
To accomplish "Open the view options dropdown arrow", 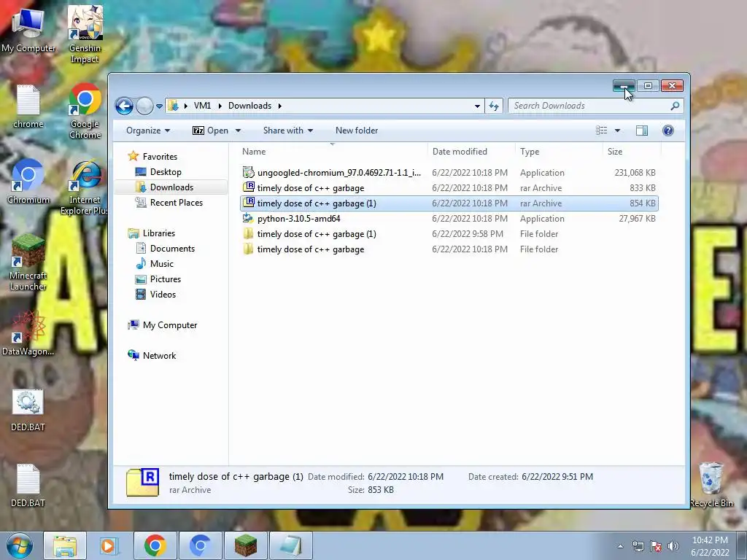I will click(617, 131).
